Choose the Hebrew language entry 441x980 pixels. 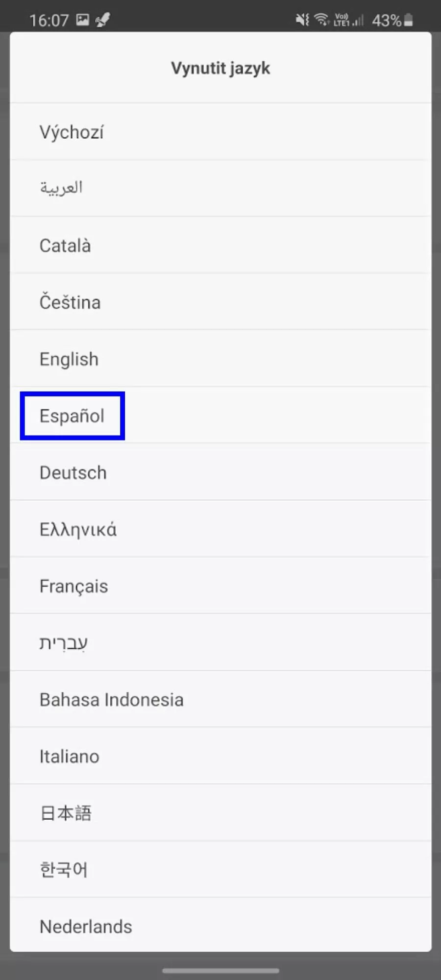coord(220,642)
